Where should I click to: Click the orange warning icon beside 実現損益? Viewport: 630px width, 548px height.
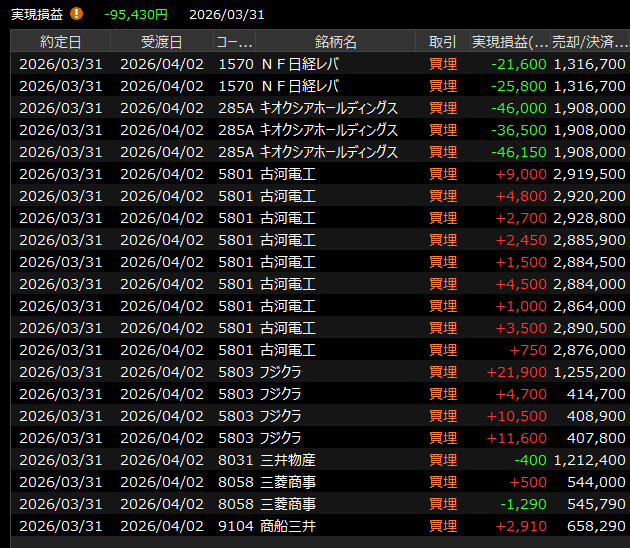pos(77,15)
